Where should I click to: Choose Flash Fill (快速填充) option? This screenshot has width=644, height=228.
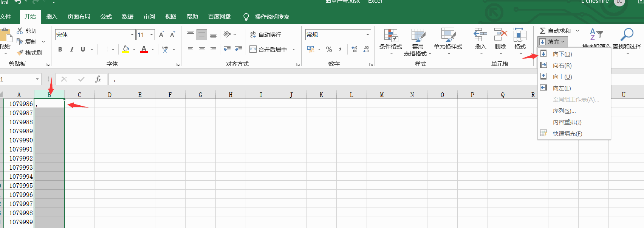click(567, 134)
